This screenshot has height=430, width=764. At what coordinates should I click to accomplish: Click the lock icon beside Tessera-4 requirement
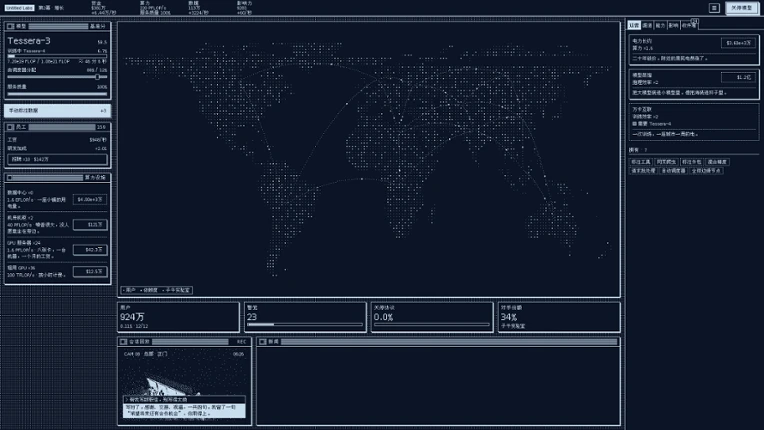point(634,124)
